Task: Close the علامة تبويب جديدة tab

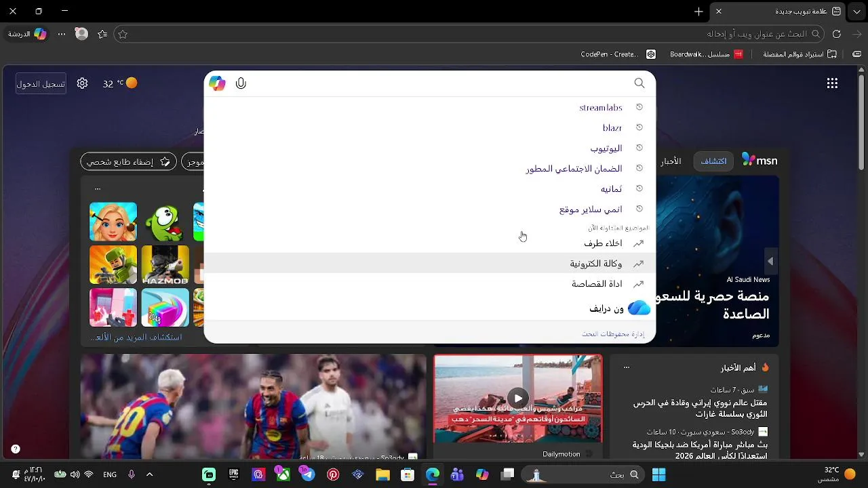Action: [x=719, y=12]
